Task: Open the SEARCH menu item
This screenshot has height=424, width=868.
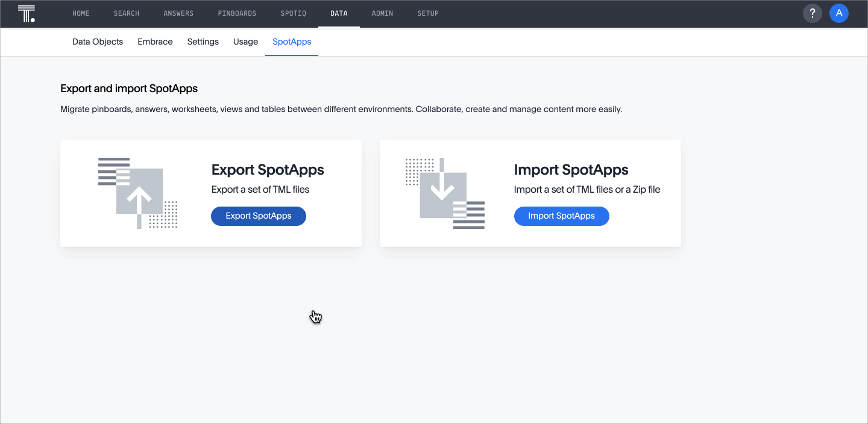Action: 127,13
